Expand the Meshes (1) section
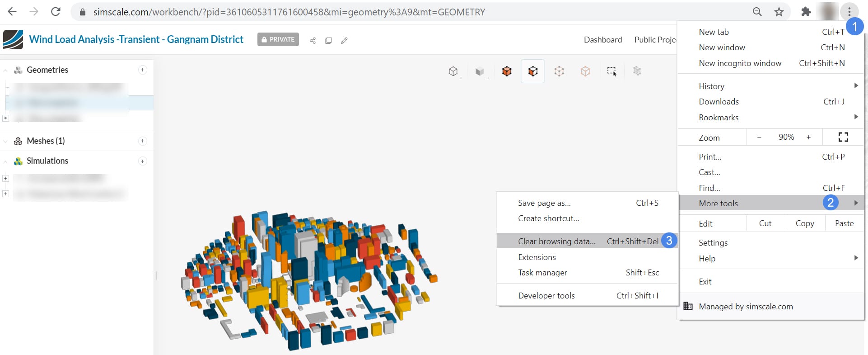This screenshot has width=868, height=355. [5, 142]
